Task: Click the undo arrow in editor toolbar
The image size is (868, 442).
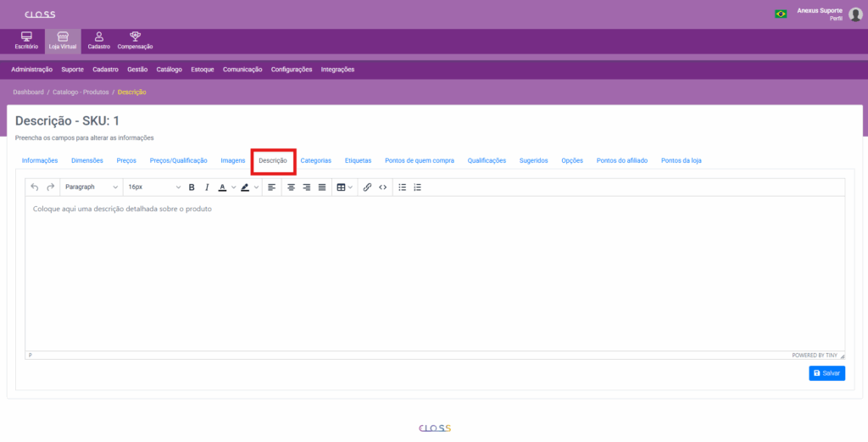Action: 35,187
